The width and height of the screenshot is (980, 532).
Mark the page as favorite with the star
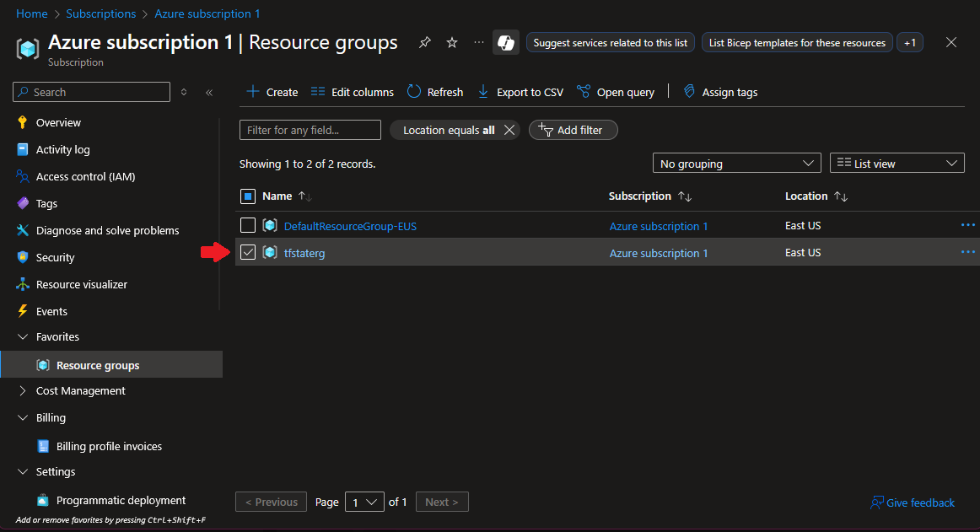[452, 42]
